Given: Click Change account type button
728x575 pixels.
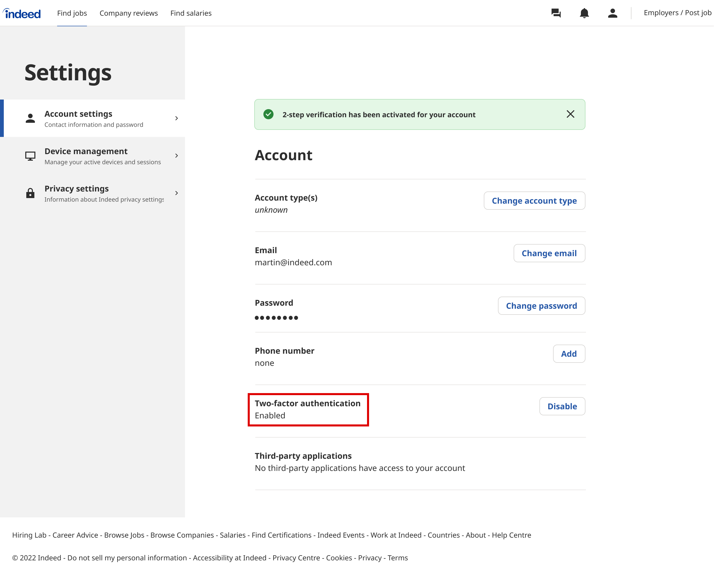Looking at the screenshot, I should (534, 201).
